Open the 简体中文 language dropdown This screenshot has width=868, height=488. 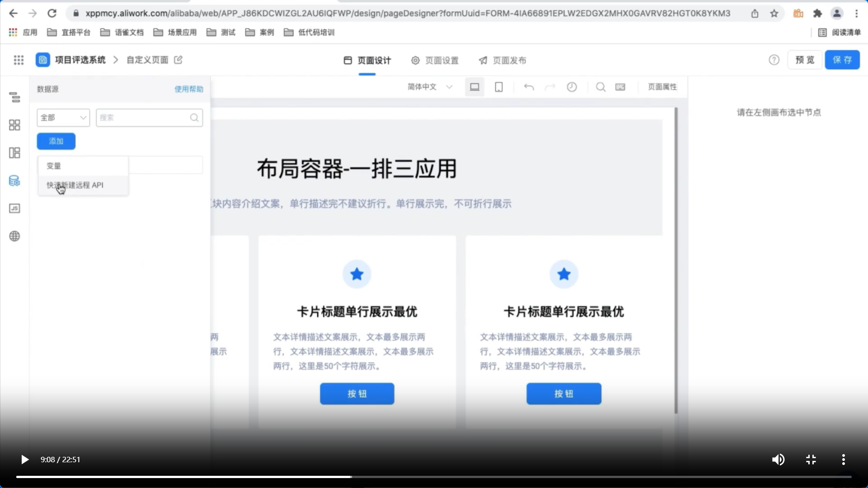429,87
